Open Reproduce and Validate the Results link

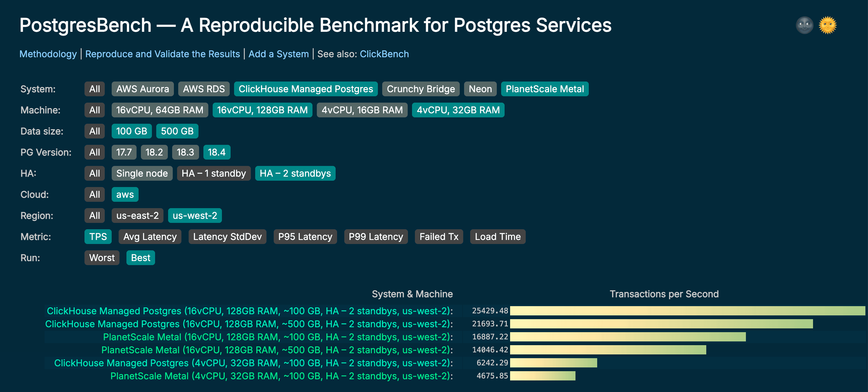[x=162, y=54]
